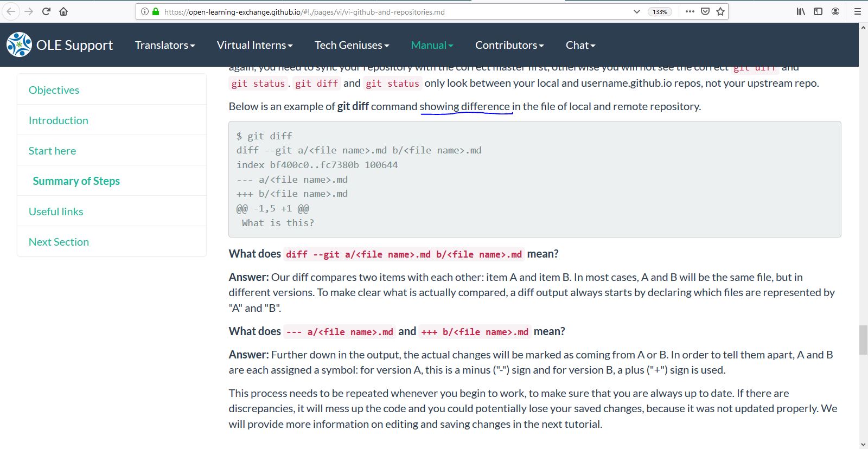Show site information icon in address bar
The image size is (868, 449).
(145, 11)
